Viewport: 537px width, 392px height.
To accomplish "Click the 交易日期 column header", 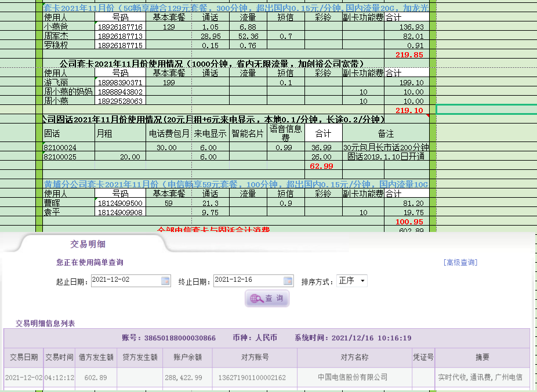I will tap(23, 358).
